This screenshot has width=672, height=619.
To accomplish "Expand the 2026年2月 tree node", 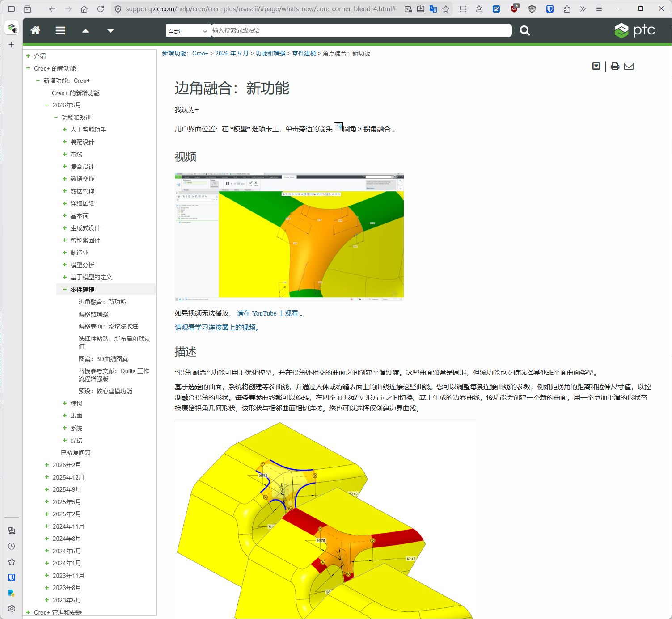I will (47, 465).
